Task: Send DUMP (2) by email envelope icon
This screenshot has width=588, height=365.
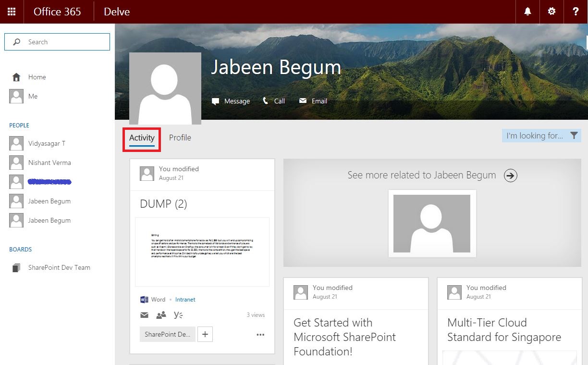Action: click(x=144, y=315)
